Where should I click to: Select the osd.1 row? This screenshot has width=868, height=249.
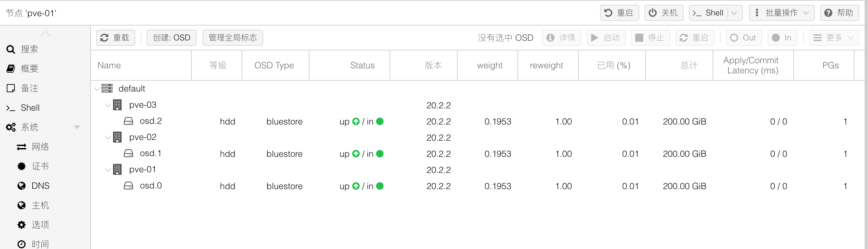(477, 154)
